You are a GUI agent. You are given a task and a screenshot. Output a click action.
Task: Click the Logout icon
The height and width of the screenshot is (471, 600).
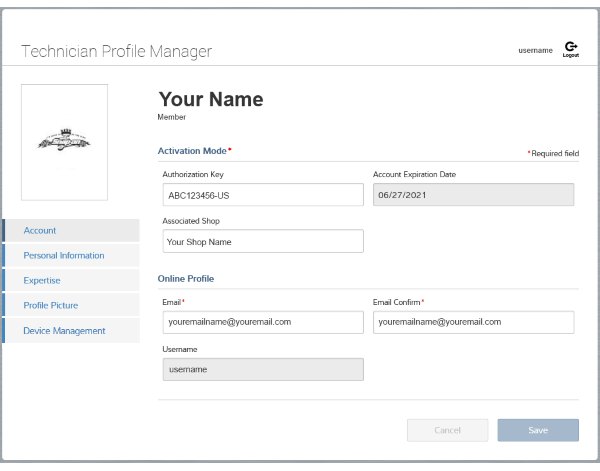571,48
